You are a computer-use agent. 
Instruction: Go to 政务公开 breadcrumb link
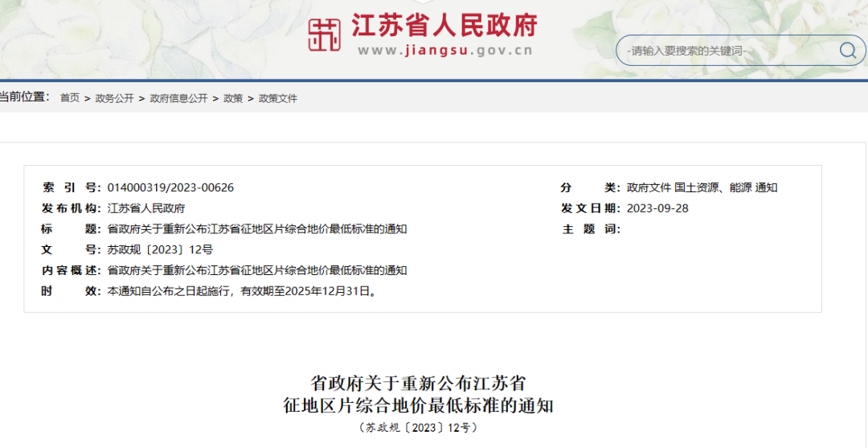click(115, 98)
